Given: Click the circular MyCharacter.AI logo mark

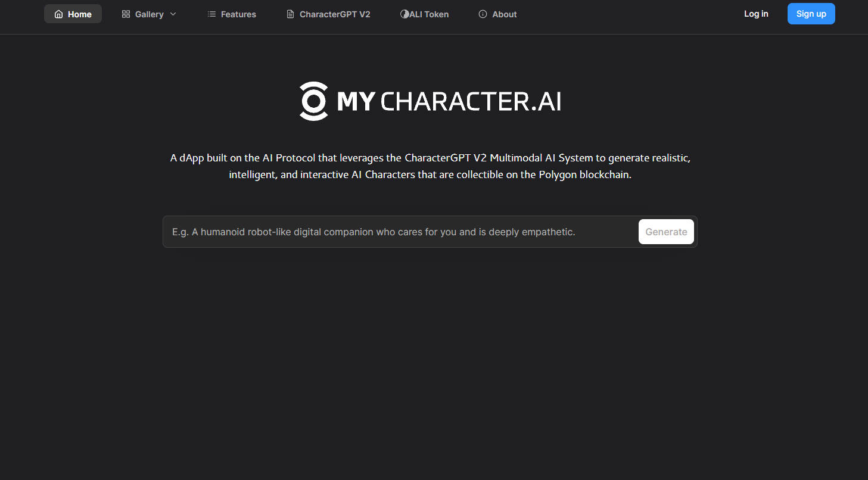Looking at the screenshot, I should (313, 101).
